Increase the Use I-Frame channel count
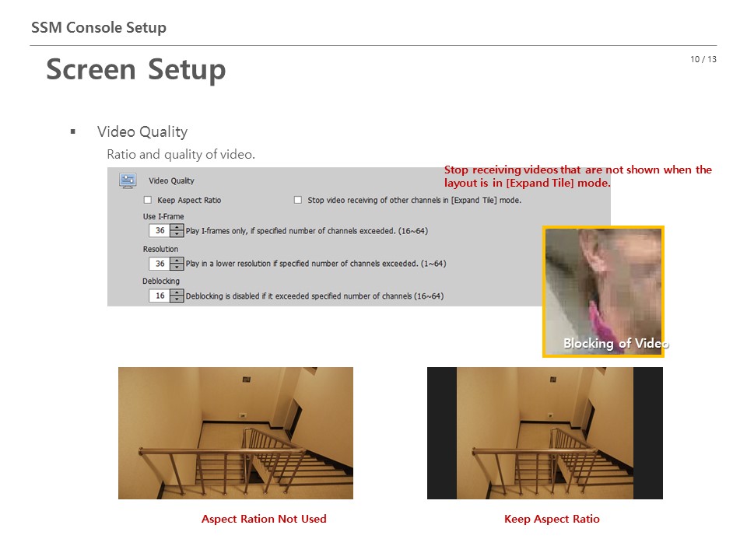This screenshot has width=747, height=560. 177,228
